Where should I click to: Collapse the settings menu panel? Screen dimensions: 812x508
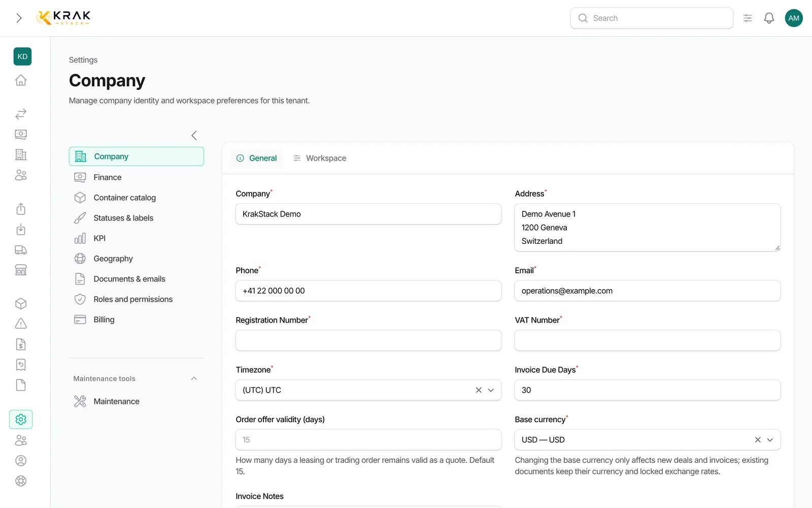coord(194,135)
